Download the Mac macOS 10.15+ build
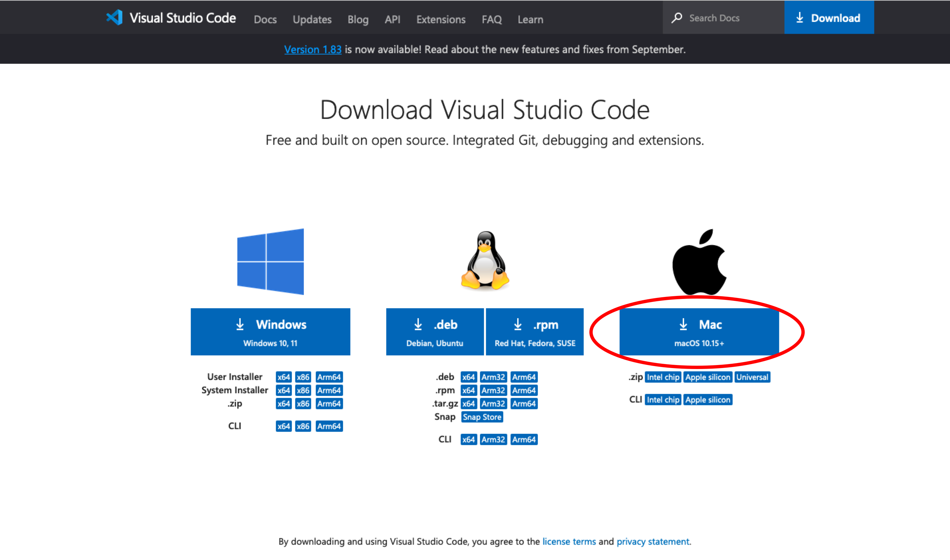 699,332
